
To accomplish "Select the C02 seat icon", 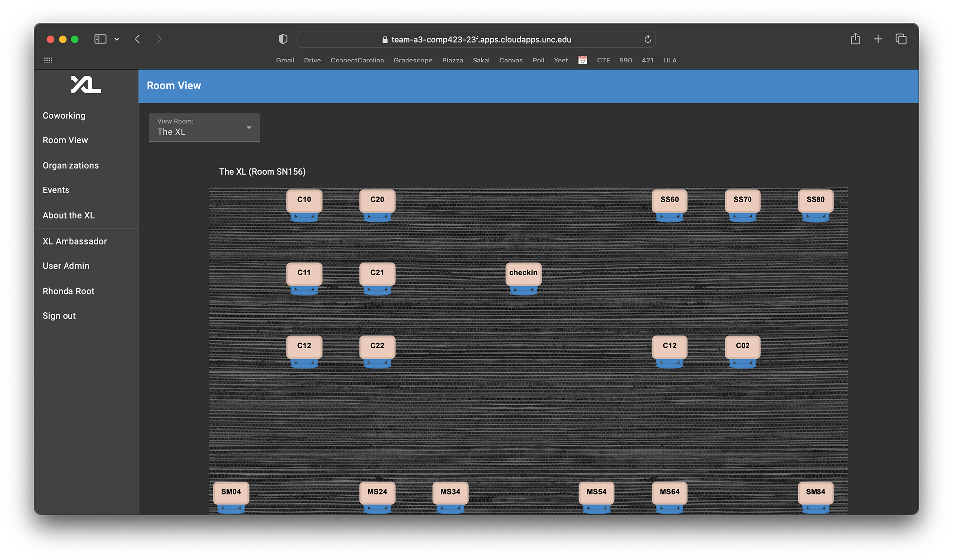I will 742,346.
